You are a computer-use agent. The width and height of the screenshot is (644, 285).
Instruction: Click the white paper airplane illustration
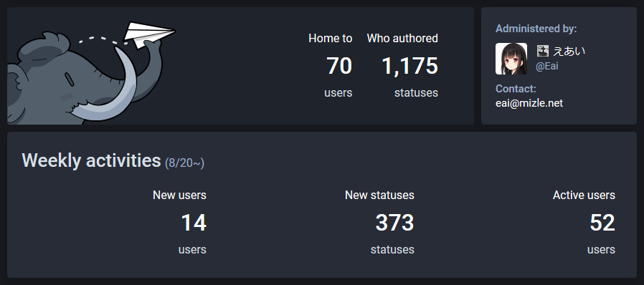(150, 35)
